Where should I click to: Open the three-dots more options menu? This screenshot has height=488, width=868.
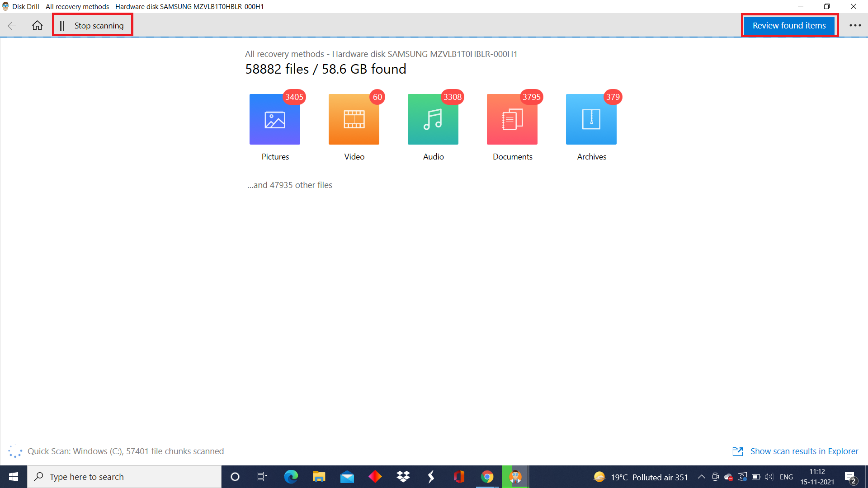[x=855, y=25]
